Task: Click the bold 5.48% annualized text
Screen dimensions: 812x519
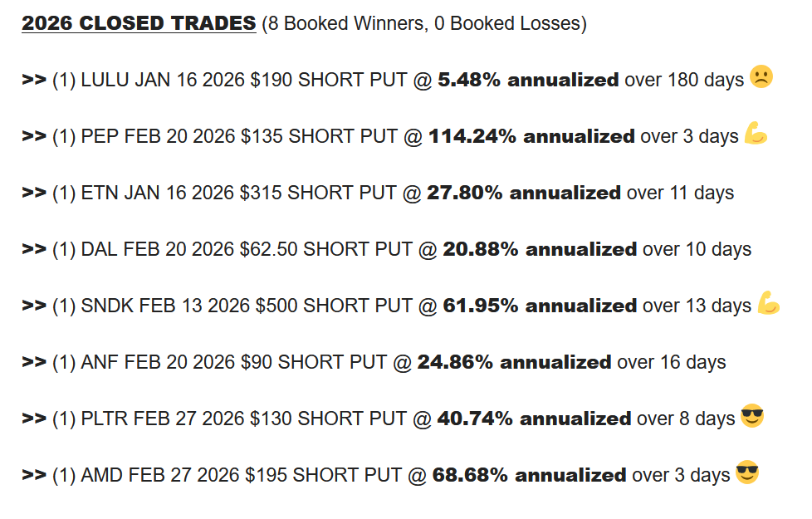Action: 528,81
